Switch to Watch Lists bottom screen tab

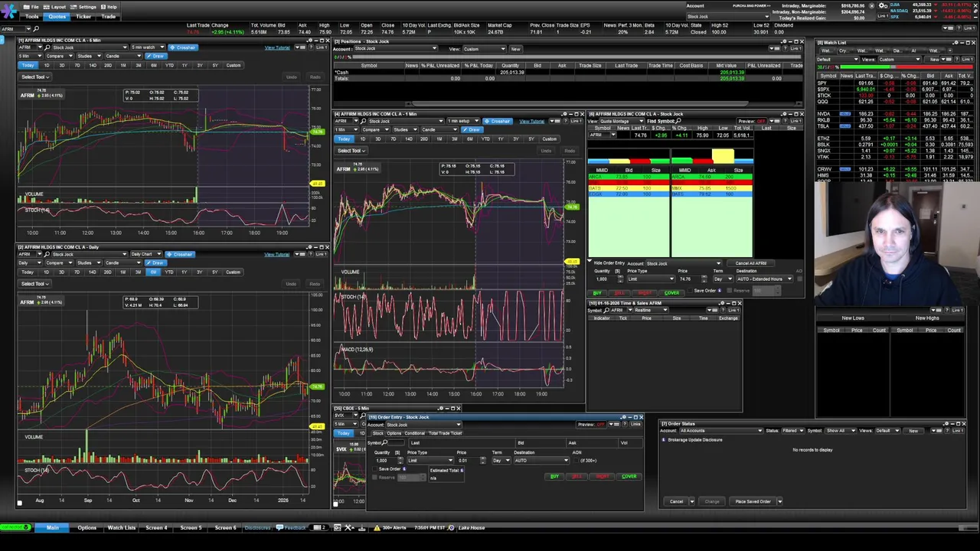(x=121, y=527)
